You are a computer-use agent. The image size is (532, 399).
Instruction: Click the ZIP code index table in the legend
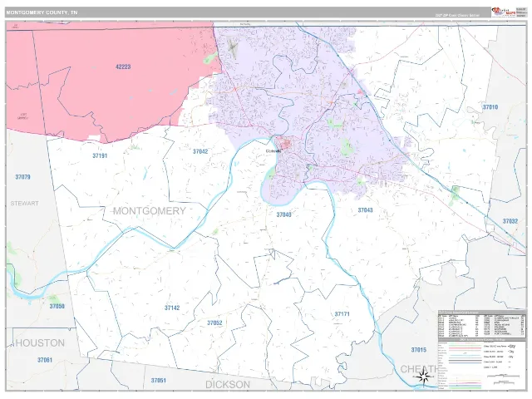pos(482,325)
